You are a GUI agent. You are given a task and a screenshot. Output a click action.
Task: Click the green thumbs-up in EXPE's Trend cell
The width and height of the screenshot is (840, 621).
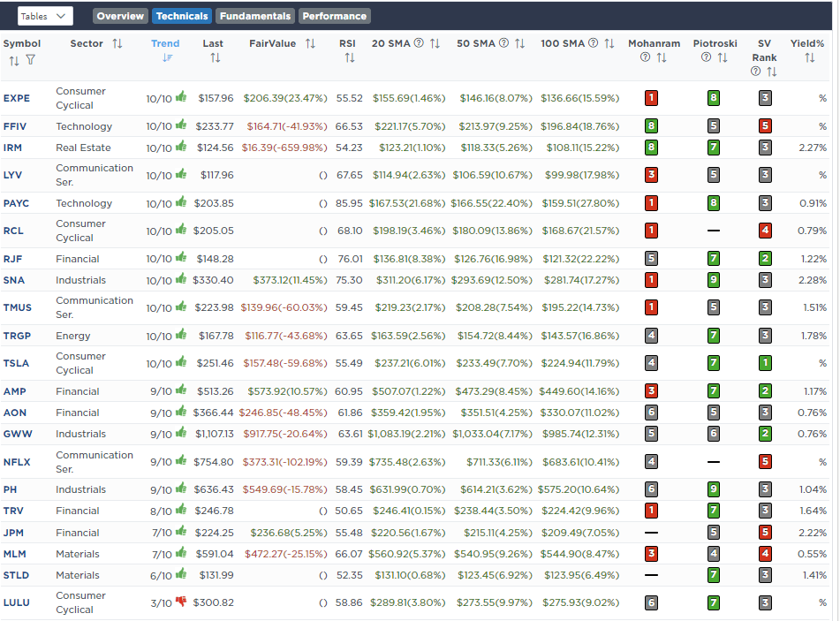pyautogui.click(x=181, y=98)
